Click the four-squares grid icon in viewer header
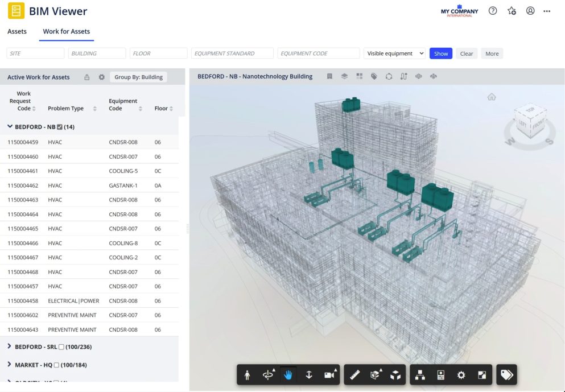The height and width of the screenshot is (392, 565). (x=359, y=76)
